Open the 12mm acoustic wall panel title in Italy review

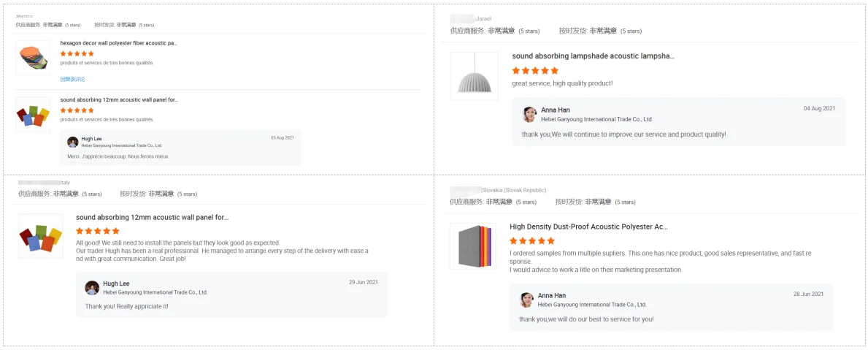point(152,217)
